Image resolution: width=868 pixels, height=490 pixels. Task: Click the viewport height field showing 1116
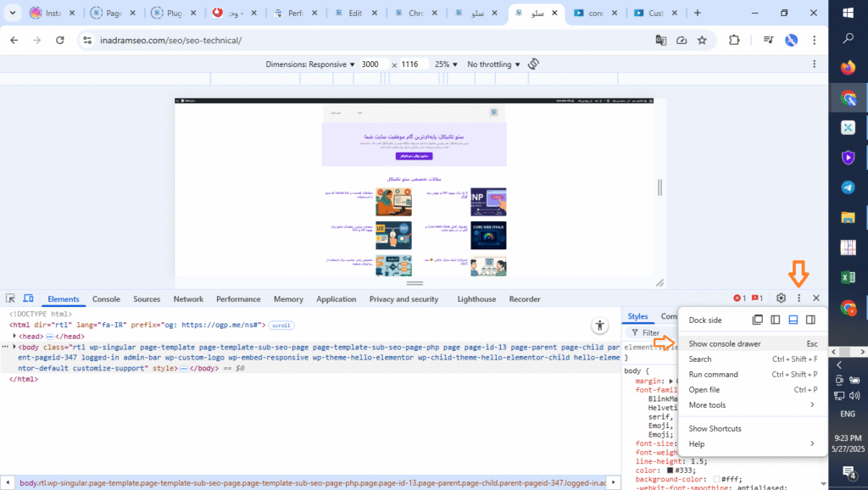click(x=413, y=64)
